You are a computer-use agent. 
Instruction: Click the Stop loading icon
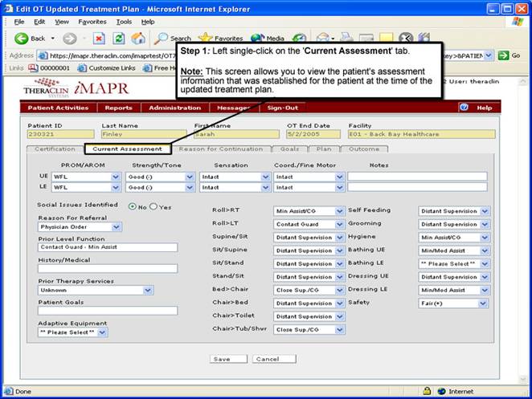99,38
